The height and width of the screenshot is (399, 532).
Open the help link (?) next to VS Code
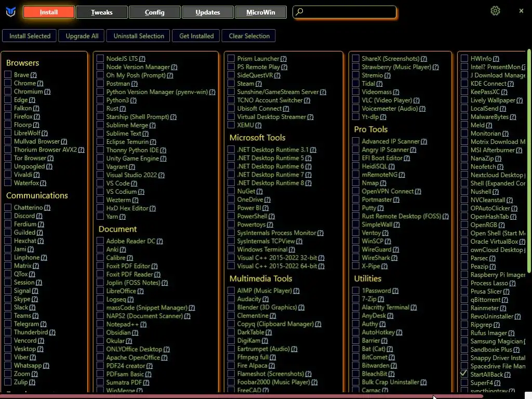pyautogui.click(x=135, y=183)
